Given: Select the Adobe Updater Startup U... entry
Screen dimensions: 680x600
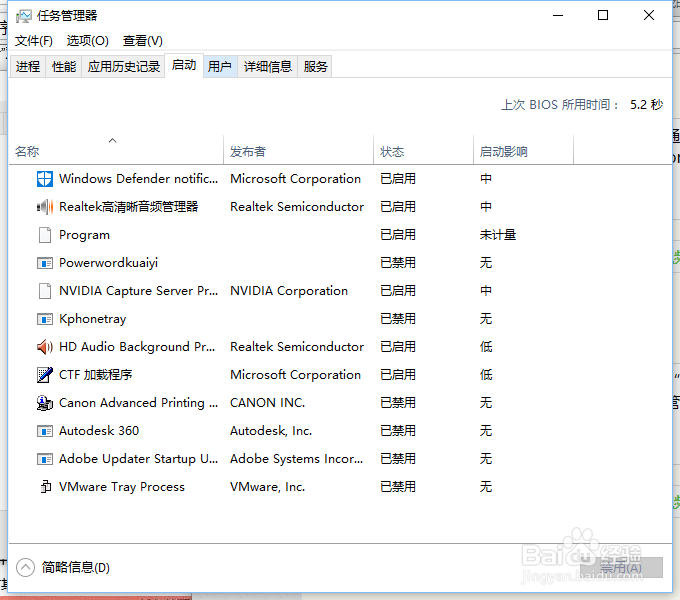Looking at the screenshot, I should click(138, 459).
